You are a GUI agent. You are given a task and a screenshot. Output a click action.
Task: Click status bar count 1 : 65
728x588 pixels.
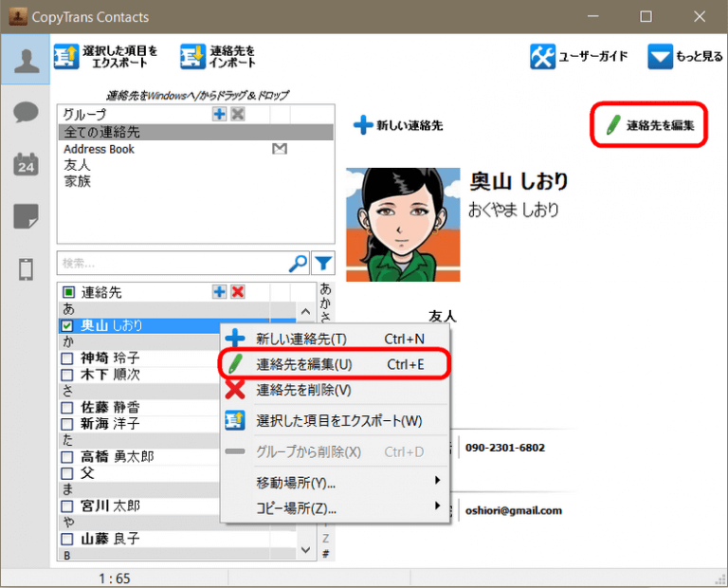coord(114,579)
